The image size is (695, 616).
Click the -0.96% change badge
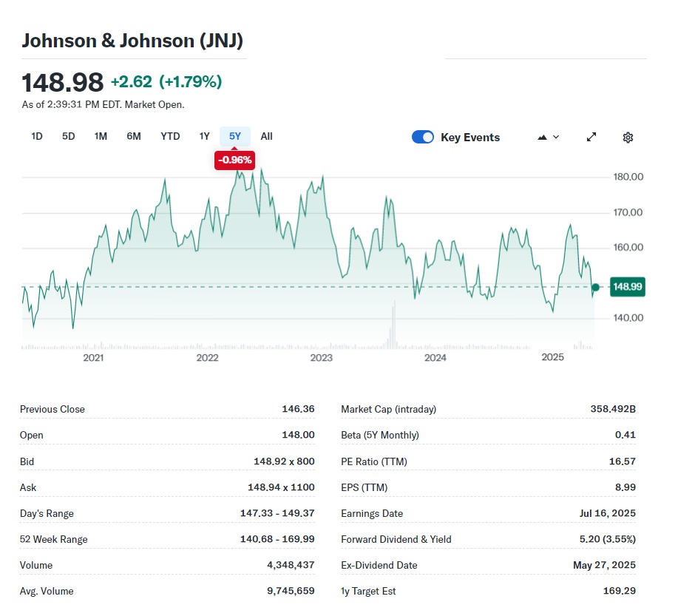234,160
